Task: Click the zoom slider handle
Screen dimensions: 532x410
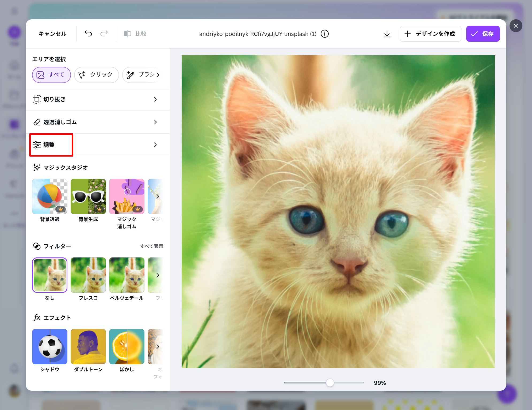Action: tap(330, 383)
